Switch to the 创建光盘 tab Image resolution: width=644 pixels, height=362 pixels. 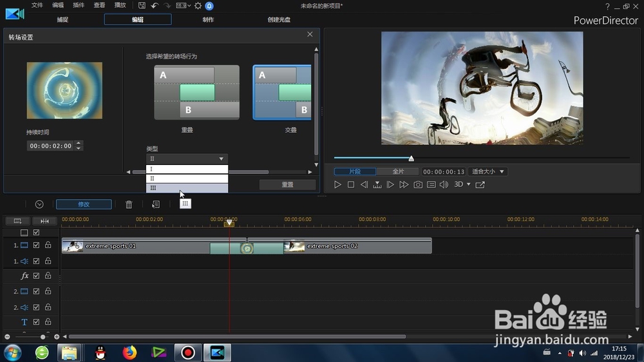[x=279, y=19]
